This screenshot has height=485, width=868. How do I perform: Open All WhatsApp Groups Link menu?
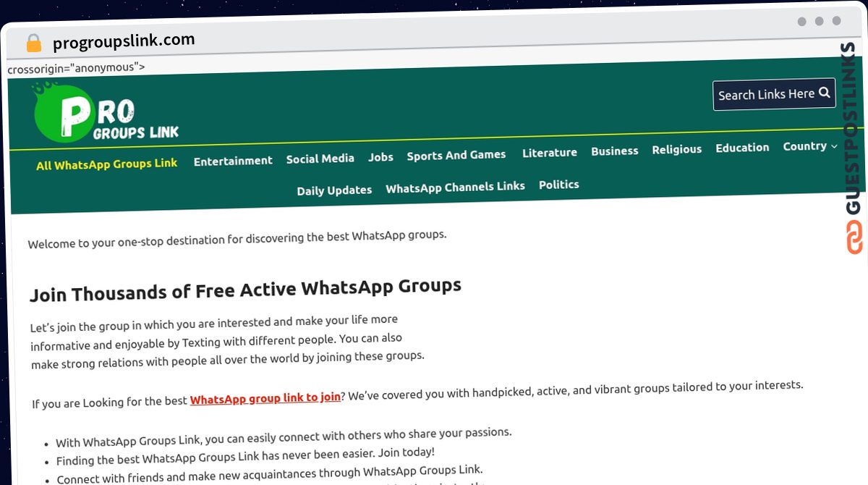pyautogui.click(x=106, y=164)
